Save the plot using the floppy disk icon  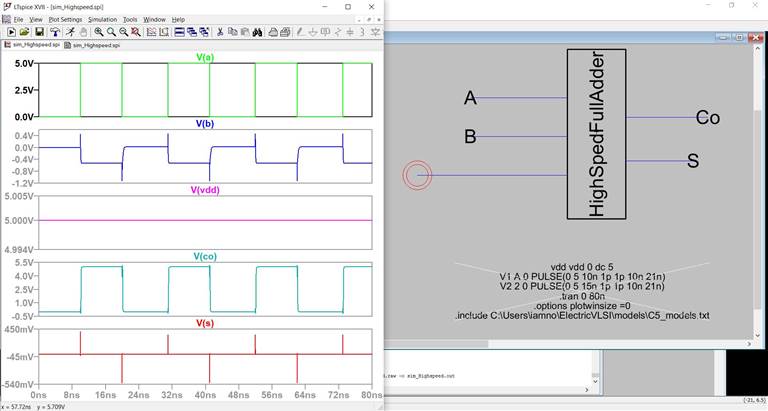pyautogui.click(x=39, y=32)
